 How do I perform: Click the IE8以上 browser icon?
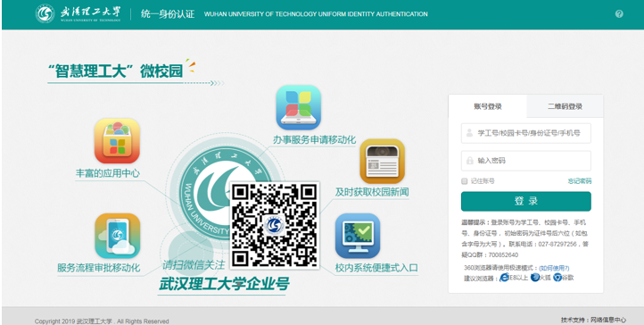[x=504, y=278]
